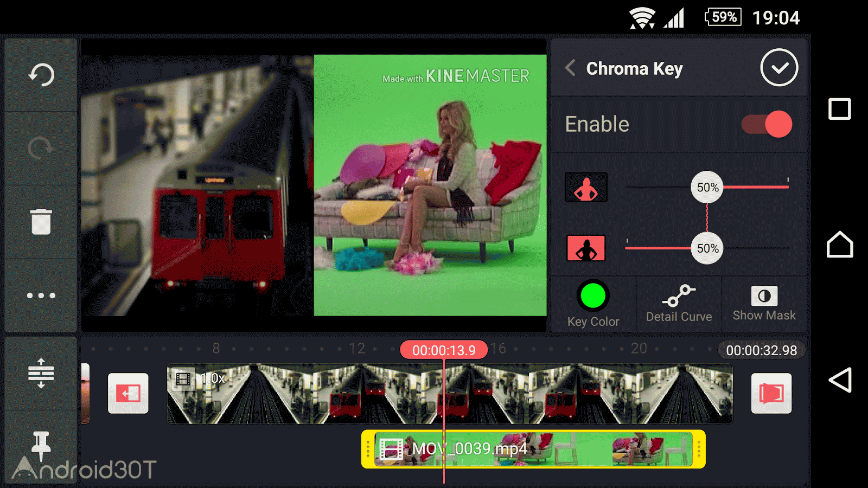Tap the 59% battery indicator

pyautogui.click(x=723, y=17)
